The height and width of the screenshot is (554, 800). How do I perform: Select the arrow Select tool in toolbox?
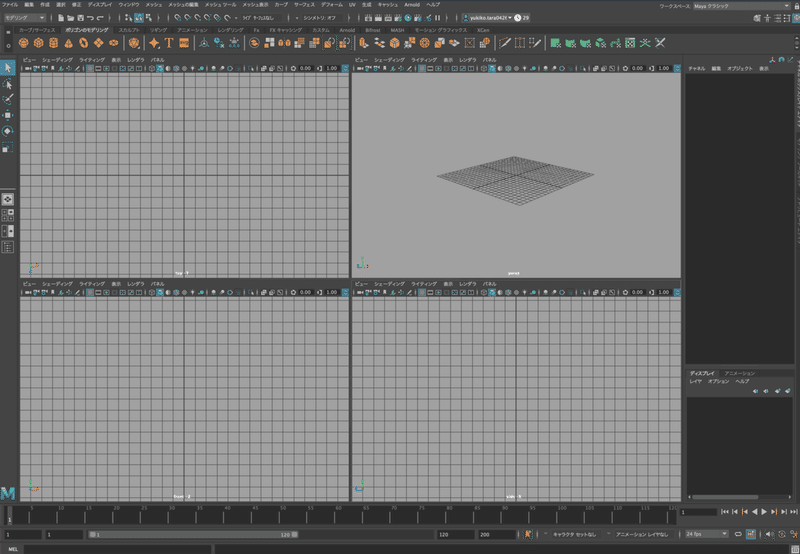8,68
